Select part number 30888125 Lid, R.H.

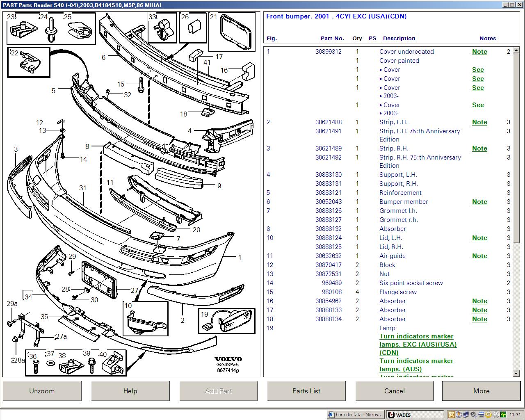coord(329,247)
